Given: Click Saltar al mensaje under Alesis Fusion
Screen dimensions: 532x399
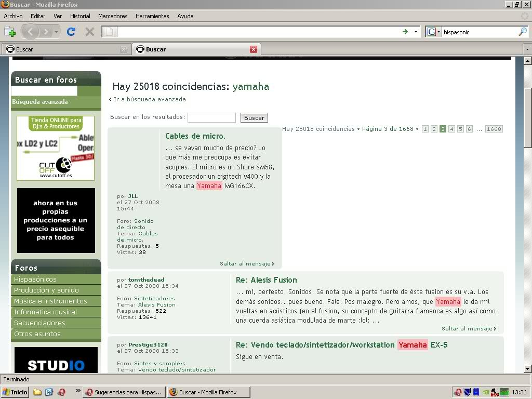Looking at the screenshot, I should point(469,328).
